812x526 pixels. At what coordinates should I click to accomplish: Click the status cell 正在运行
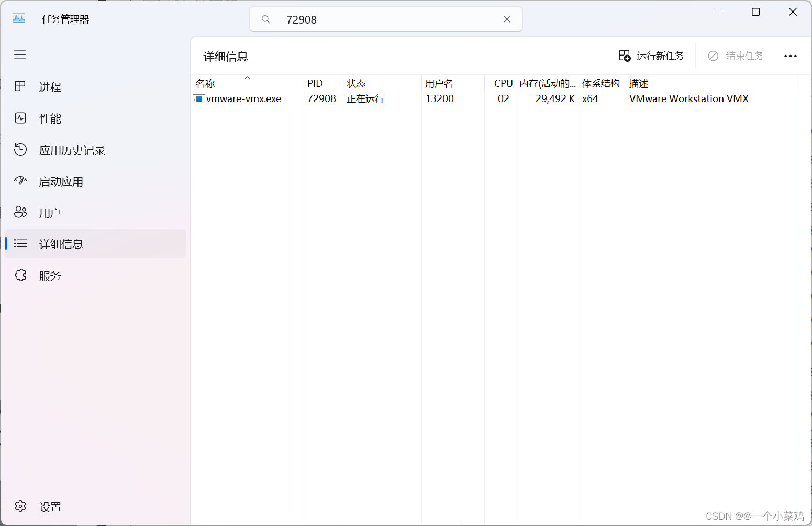(x=365, y=98)
